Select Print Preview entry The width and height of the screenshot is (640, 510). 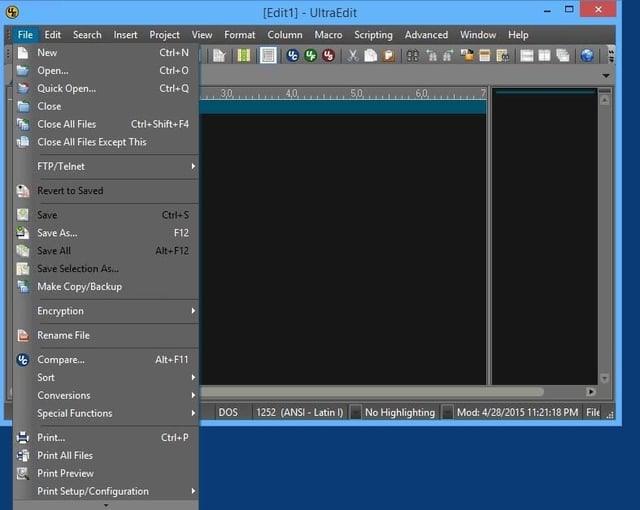tap(106, 473)
